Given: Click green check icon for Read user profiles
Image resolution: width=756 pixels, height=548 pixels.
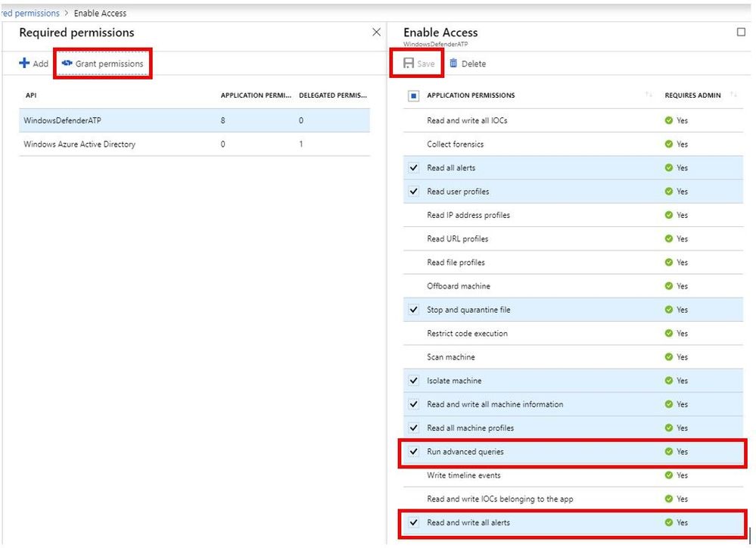Looking at the screenshot, I should [669, 191].
